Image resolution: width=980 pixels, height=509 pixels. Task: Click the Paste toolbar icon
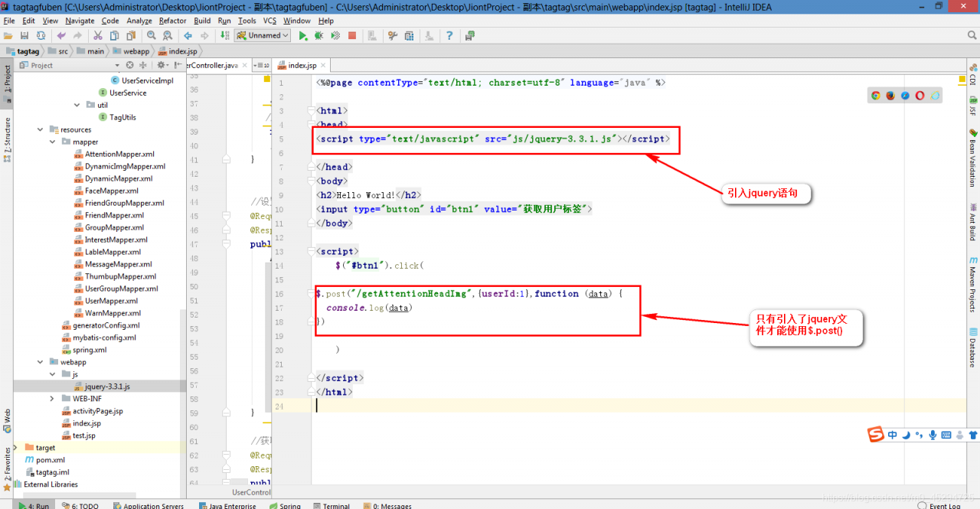click(x=130, y=35)
